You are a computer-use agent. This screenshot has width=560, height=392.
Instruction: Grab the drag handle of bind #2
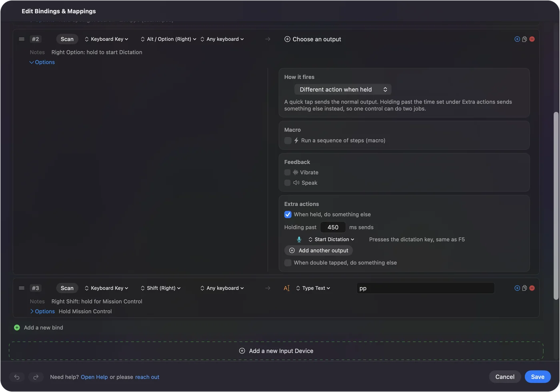[x=22, y=39]
